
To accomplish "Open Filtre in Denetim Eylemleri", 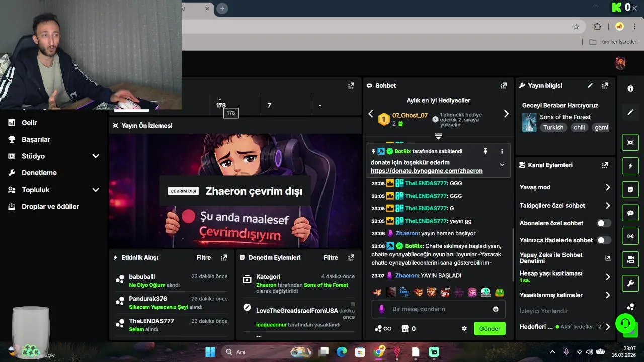I will pyautogui.click(x=331, y=257).
